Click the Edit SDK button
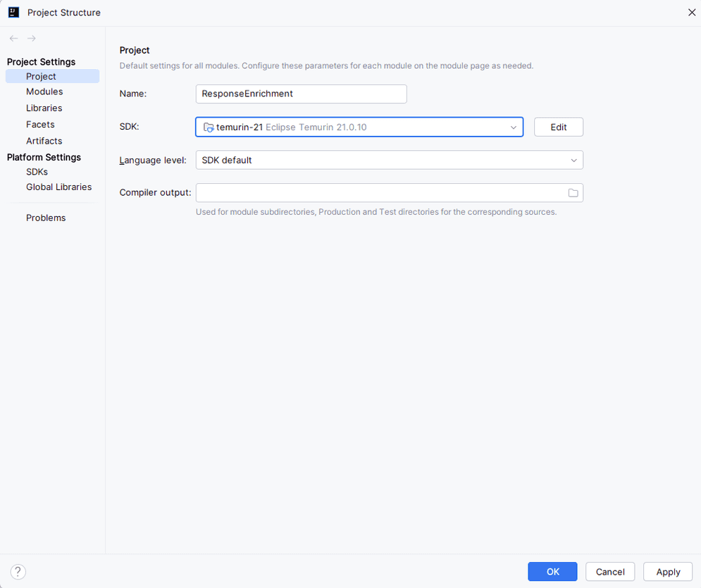 click(x=559, y=127)
